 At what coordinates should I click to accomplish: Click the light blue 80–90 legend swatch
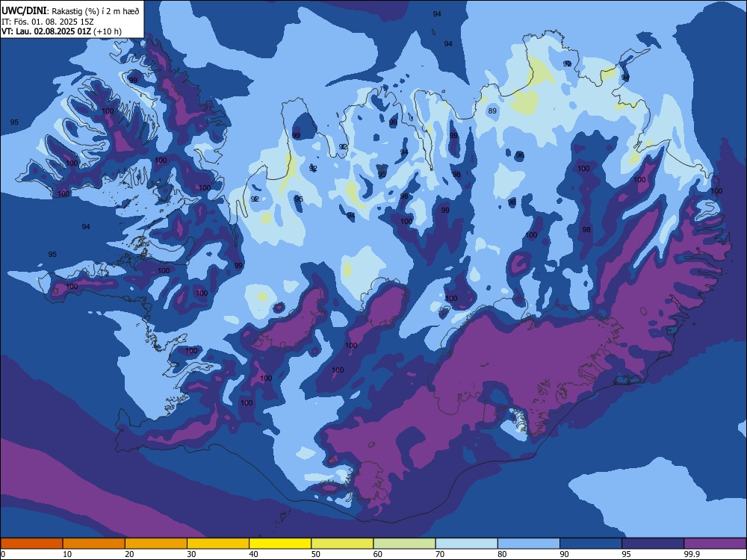[529, 544]
